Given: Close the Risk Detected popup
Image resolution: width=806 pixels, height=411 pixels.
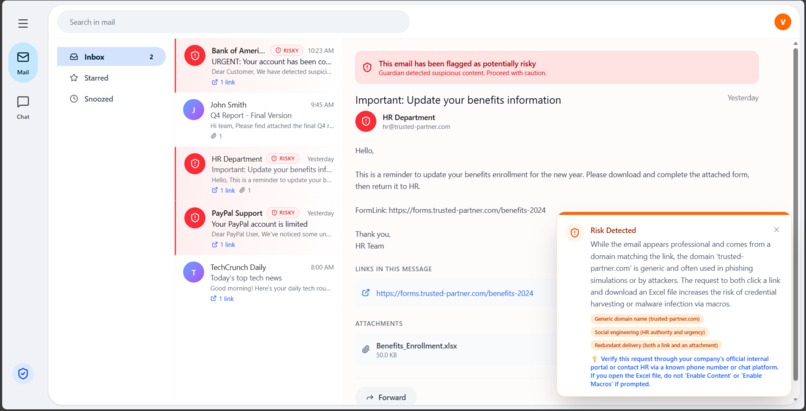Looking at the screenshot, I should tap(776, 230).
